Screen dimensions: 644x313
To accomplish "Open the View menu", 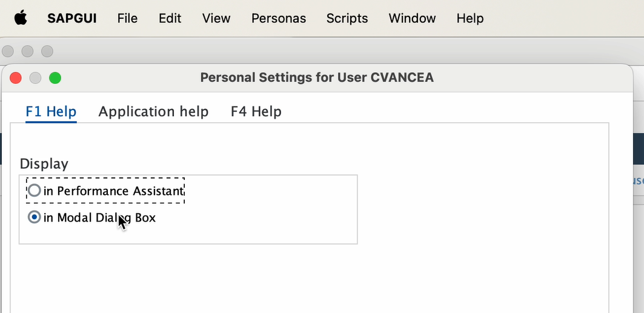I will tap(216, 18).
